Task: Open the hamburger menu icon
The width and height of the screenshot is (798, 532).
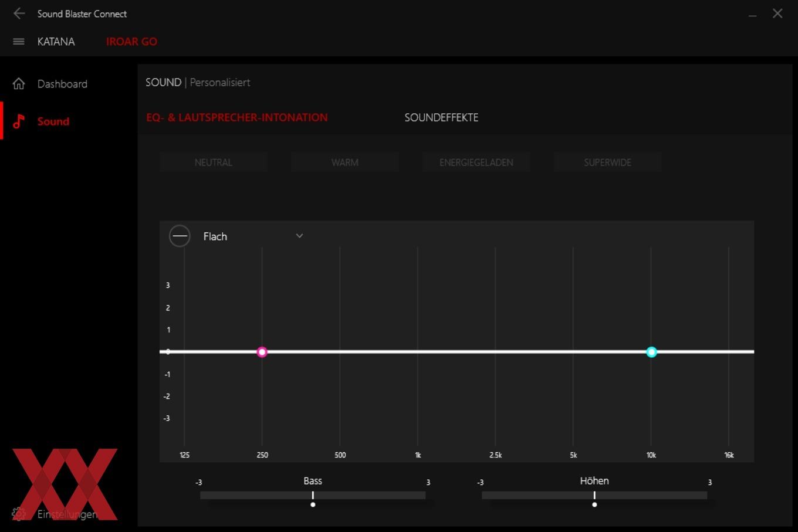Action: pyautogui.click(x=19, y=42)
